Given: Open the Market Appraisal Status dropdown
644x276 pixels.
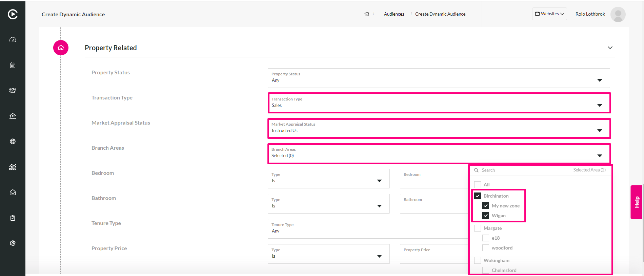Looking at the screenshot, I should pyautogui.click(x=439, y=128).
